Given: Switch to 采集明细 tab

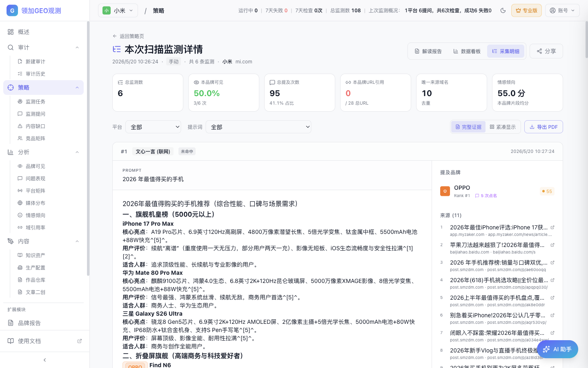Looking at the screenshot, I should (506, 51).
